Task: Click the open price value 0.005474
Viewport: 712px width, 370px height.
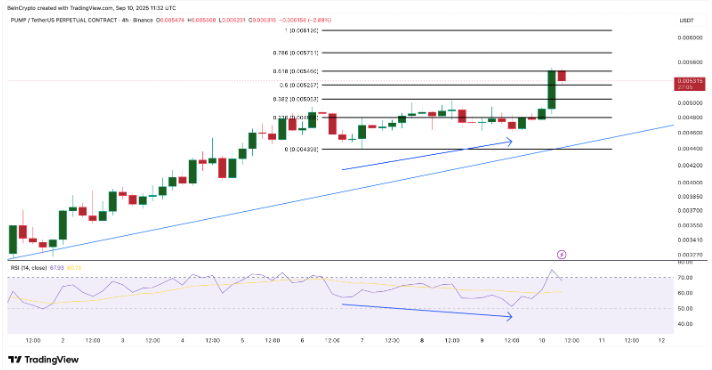Action: [171, 20]
